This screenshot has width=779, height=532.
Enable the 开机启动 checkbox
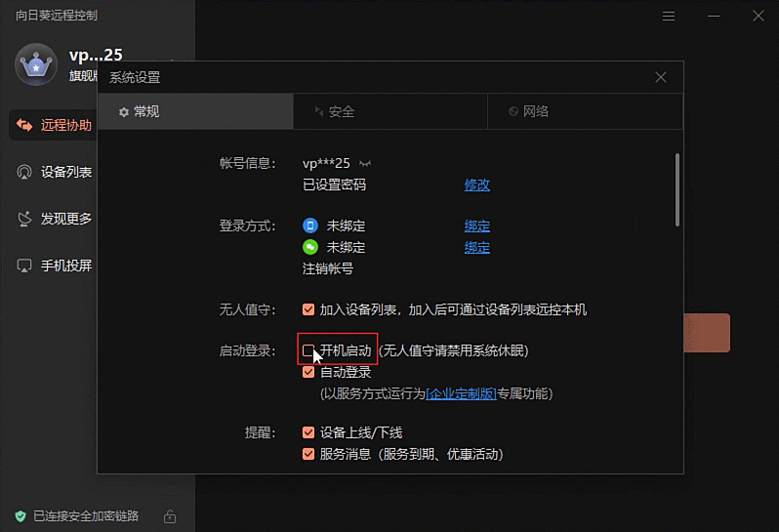point(308,349)
